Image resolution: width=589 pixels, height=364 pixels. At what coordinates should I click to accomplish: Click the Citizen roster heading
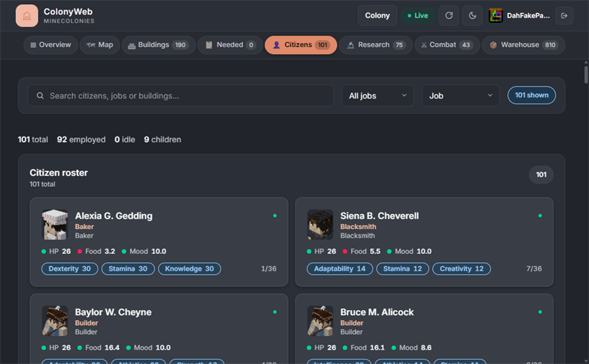pos(59,172)
